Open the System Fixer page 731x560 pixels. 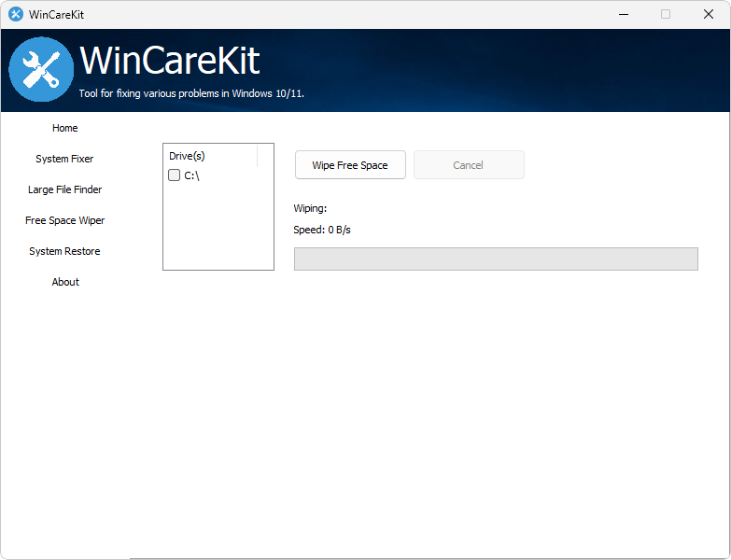click(x=65, y=159)
